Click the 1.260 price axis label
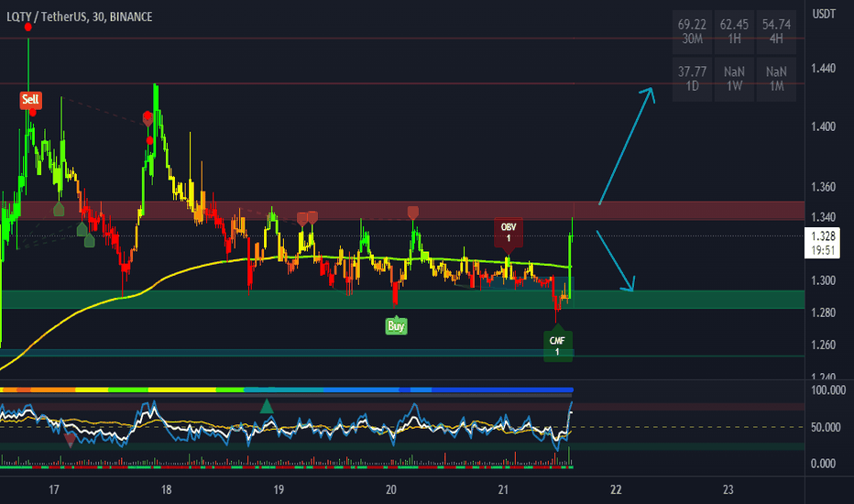 (x=823, y=345)
